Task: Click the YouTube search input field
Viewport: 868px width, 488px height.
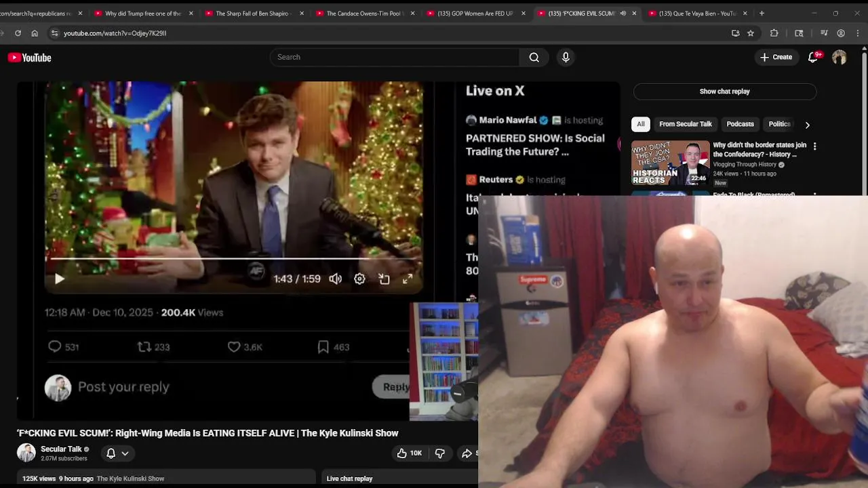Action: [395, 57]
